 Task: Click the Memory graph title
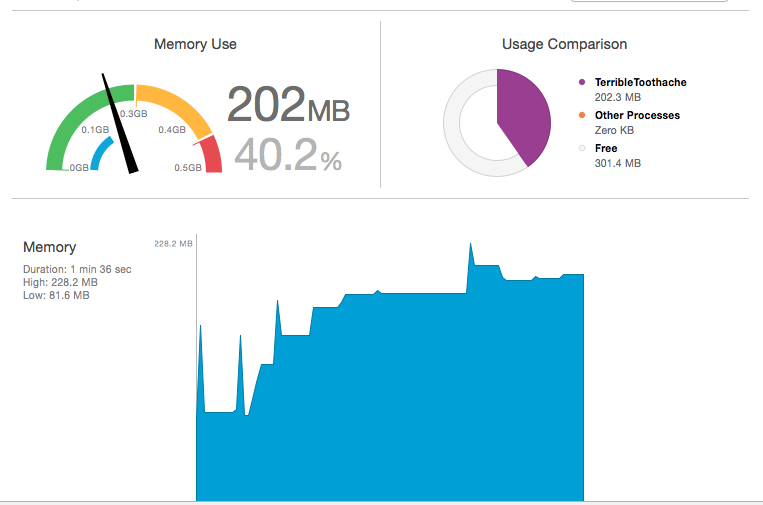pos(50,247)
